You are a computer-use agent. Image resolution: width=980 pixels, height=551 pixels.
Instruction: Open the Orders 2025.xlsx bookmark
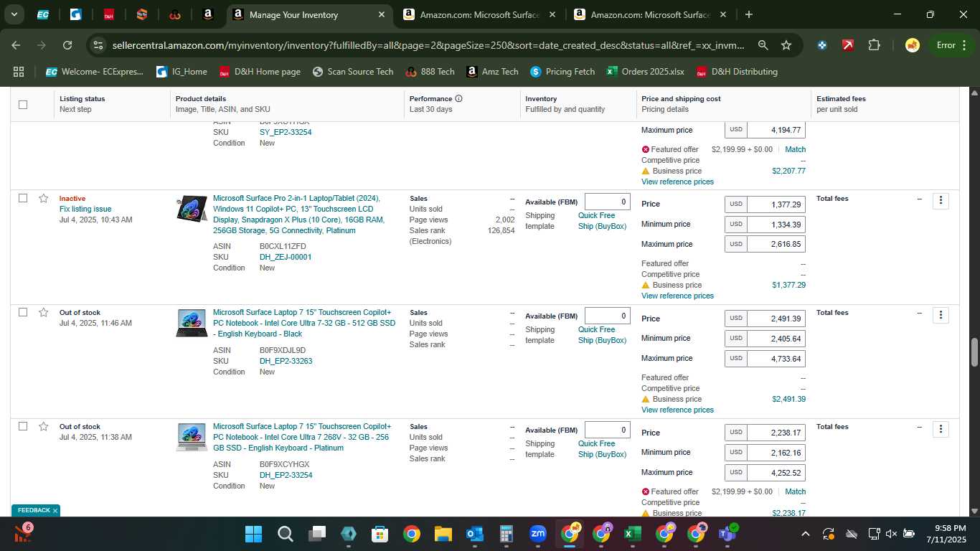click(645, 72)
